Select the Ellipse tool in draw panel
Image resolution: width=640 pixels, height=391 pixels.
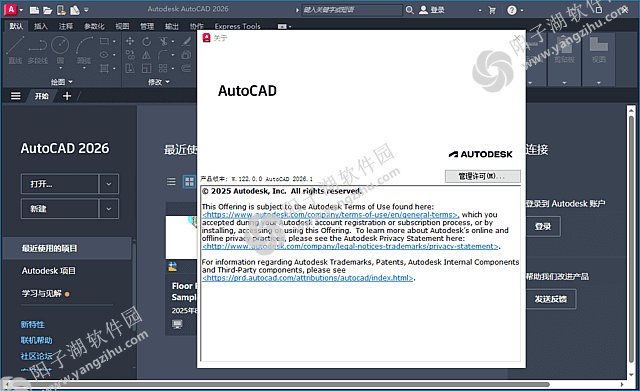(x=104, y=55)
